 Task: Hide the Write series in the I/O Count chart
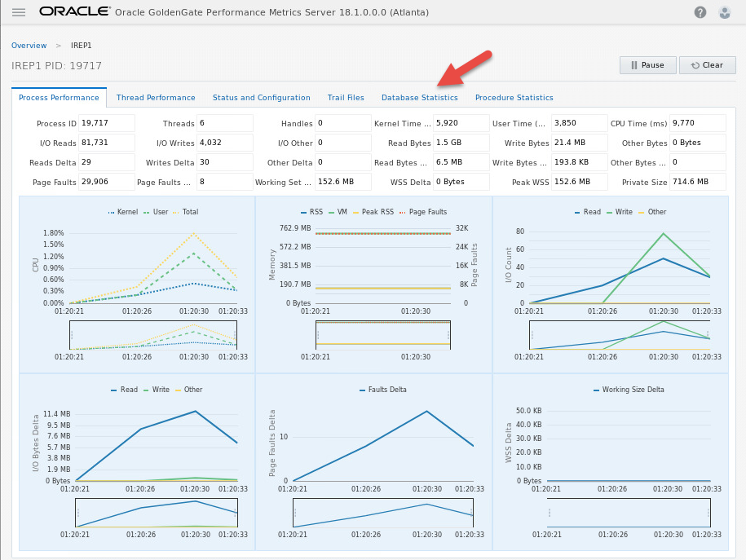click(620, 212)
